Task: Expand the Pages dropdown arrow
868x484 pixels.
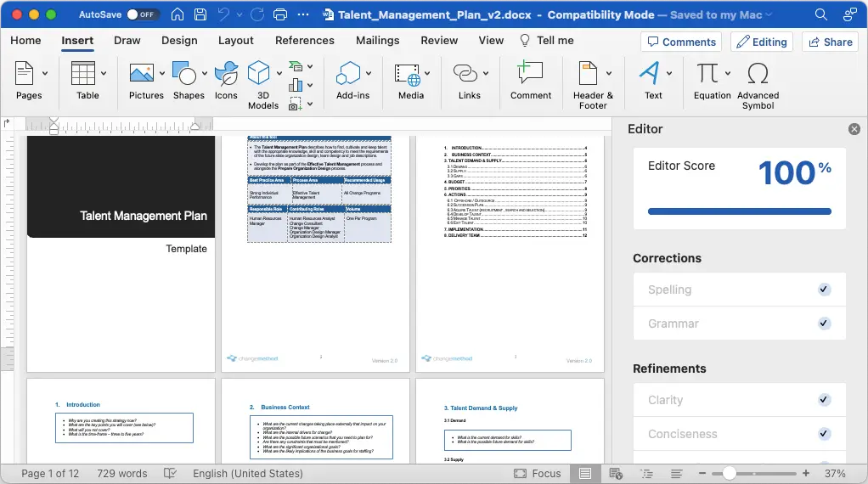Action: (45, 73)
